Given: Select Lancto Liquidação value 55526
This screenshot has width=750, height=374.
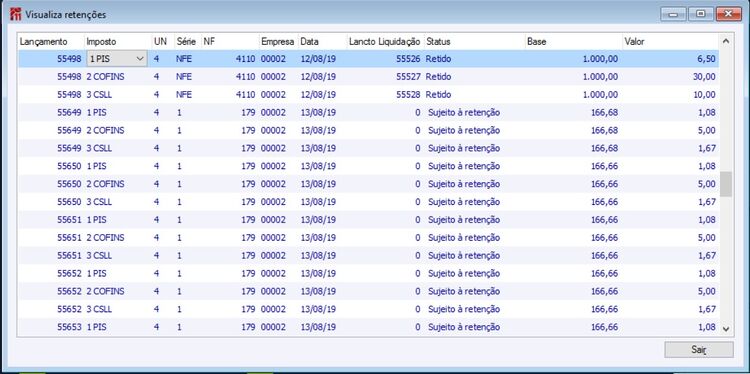Looking at the screenshot, I should (x=408, y=59).
